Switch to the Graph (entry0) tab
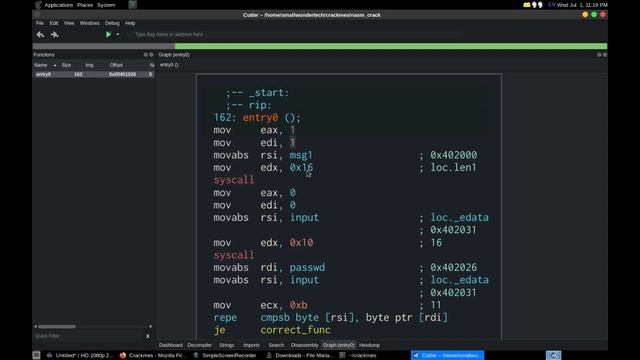Viewport: 640px width, 360px height. [x=338, y=345]
